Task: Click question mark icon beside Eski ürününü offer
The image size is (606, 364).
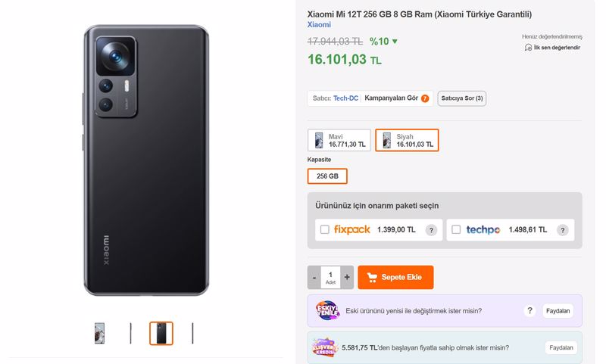Action: click(x=529, y=310)
